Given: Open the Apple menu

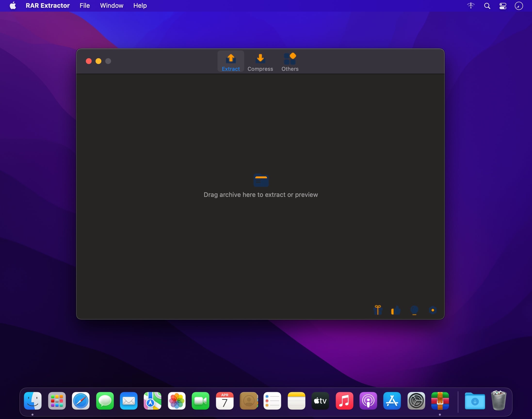Looking at the screenshot, I should pyautogui.click(x=13, y=6).
